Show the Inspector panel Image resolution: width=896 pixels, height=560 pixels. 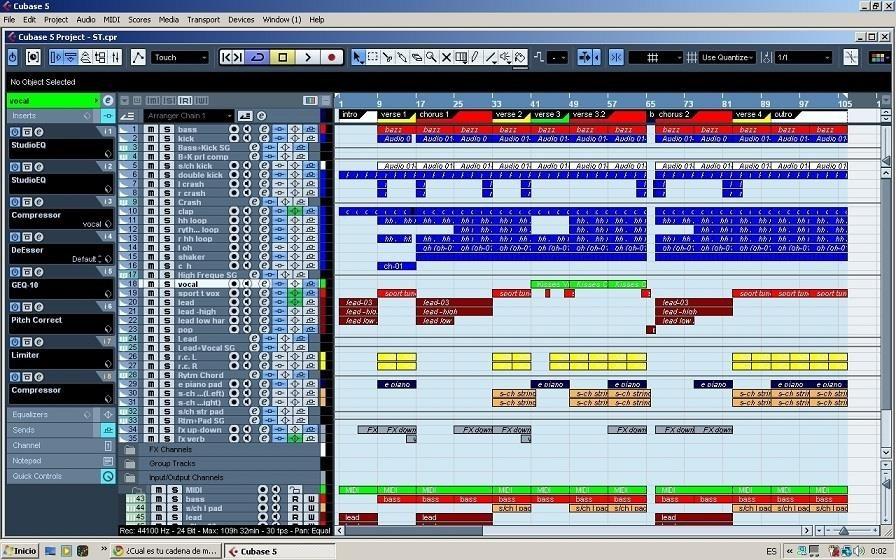tap(56, 57)
